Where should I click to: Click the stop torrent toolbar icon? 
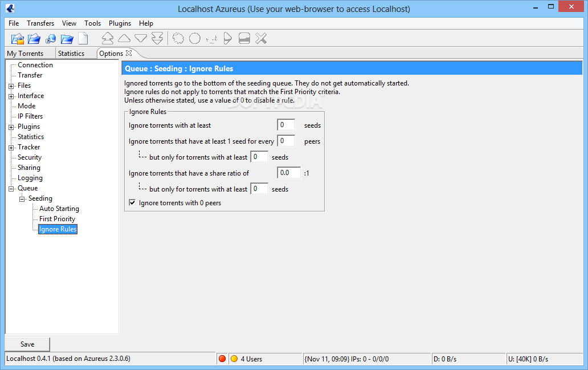click(x=244, y=38)
